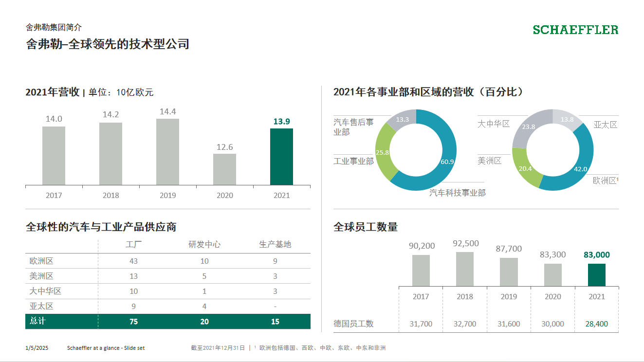Click the 大中华区 label beside the region donut

(x=494, y=124)
